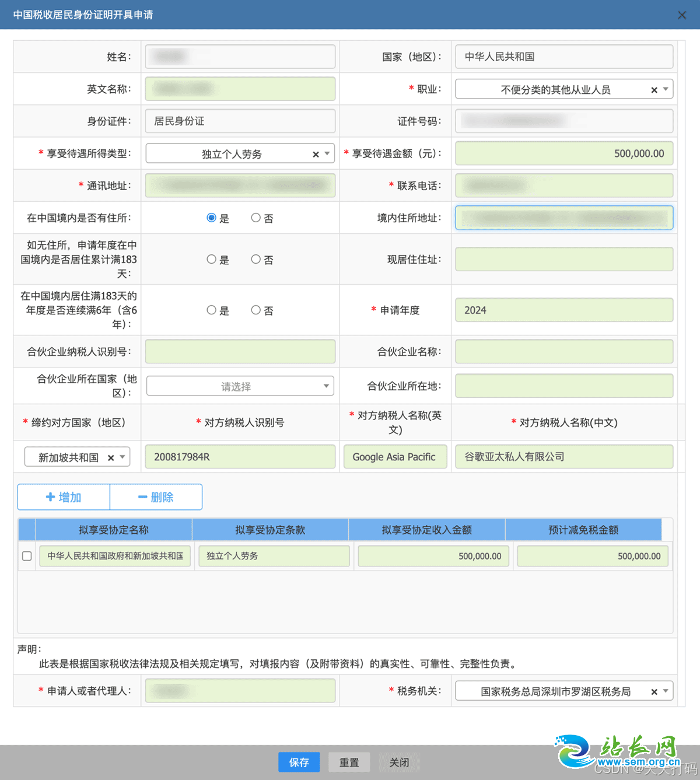Edit 对方纳税人识别号 field 200817984R
This screenshot has width=700, height=780.
pos(240,457)
